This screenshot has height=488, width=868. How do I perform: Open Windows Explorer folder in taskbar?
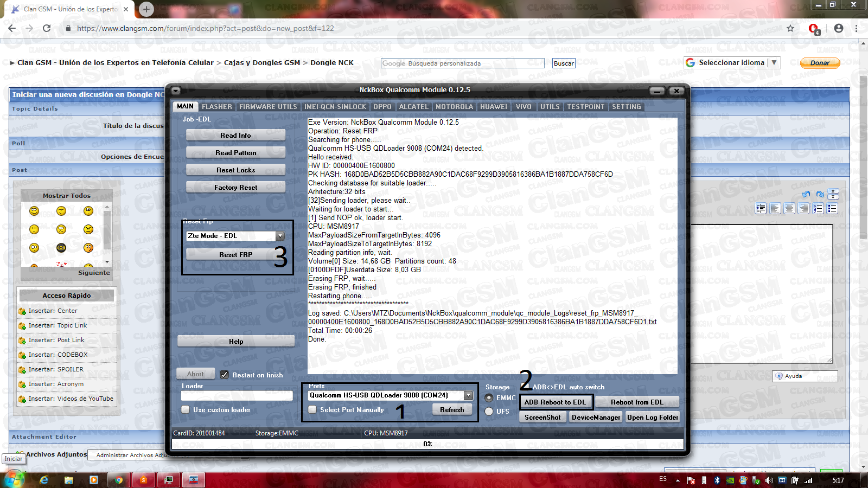69,480
